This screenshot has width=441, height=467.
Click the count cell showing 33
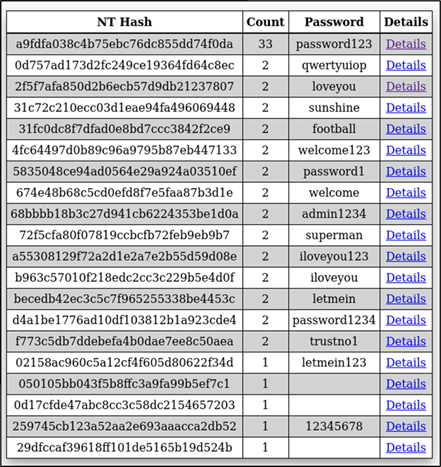(x=265, y=44)
